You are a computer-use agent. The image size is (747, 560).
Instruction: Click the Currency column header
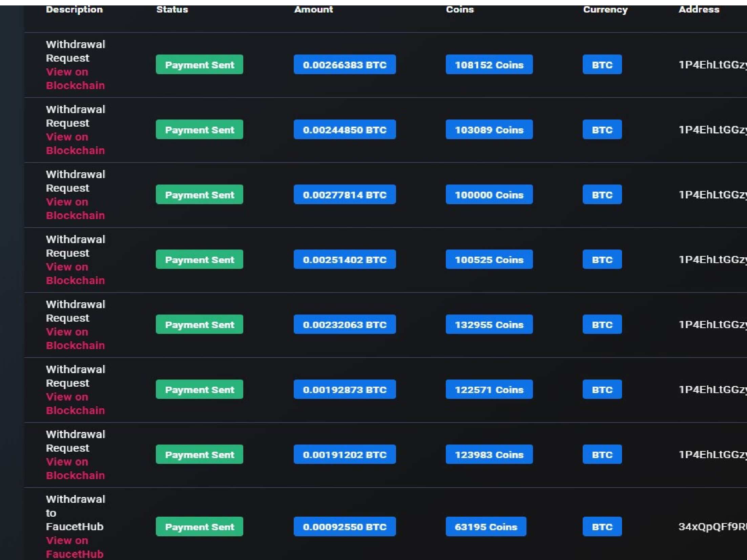point(605,9)
